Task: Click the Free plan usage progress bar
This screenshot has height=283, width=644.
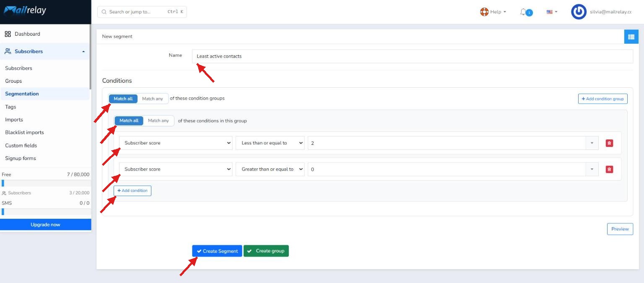Action: [x=45, y=183]
